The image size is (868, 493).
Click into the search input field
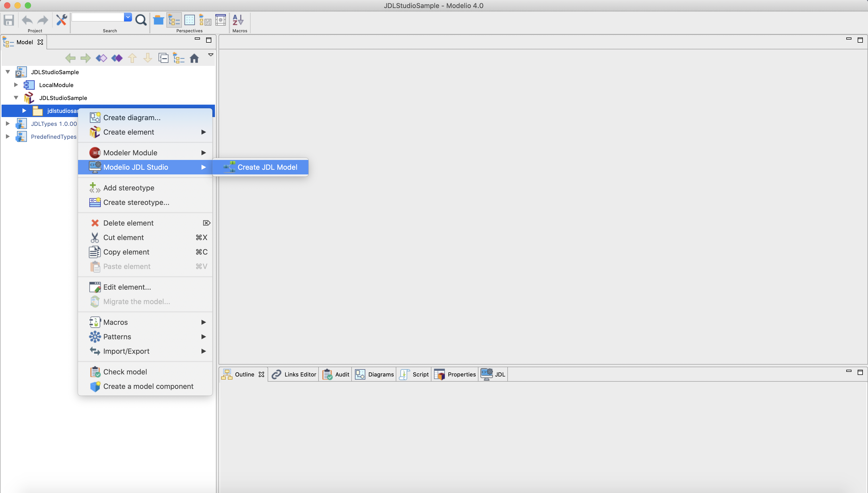98,17
